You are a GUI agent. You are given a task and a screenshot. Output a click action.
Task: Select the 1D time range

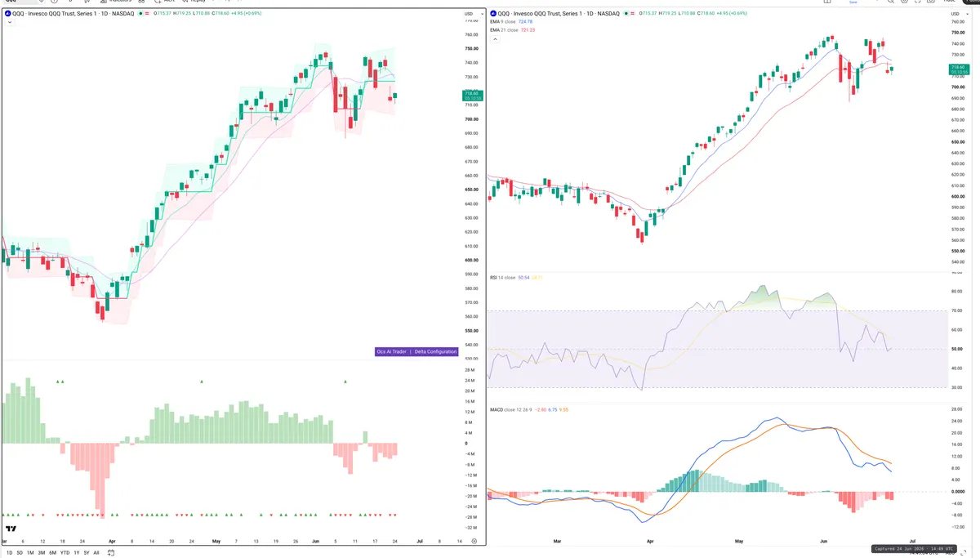click(9, 553)
